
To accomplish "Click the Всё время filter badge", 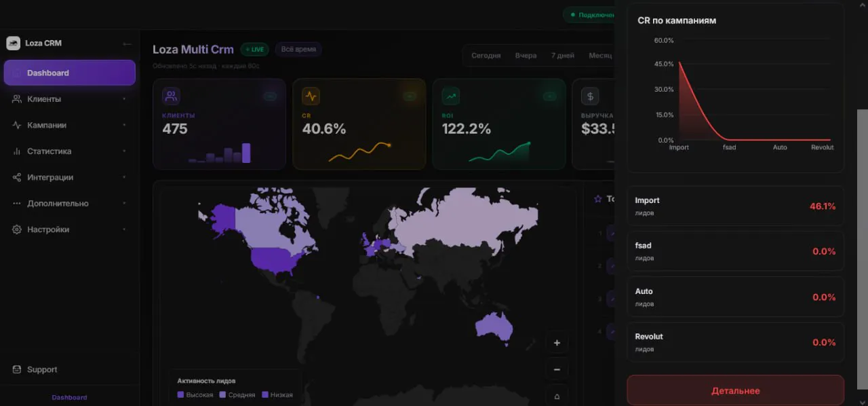I will pos(298,50).
